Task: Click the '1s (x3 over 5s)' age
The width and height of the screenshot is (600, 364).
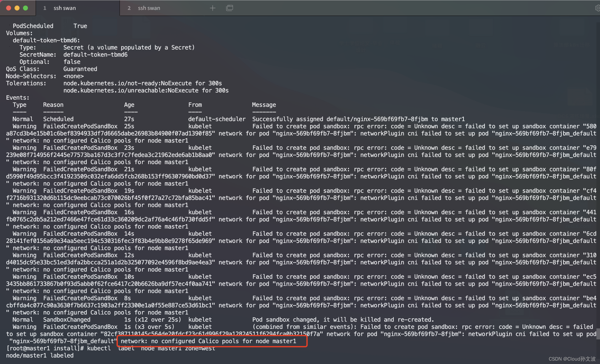Action: pyautogui.click(x=149, y=327)
